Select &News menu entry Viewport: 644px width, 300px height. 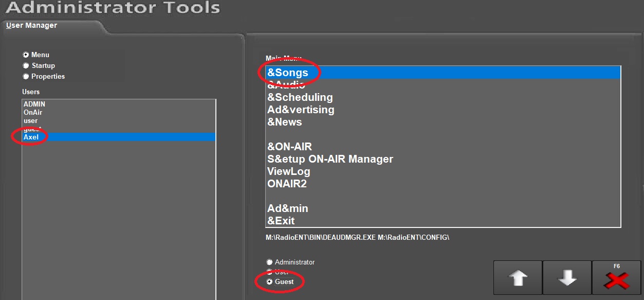coord(284,122)
